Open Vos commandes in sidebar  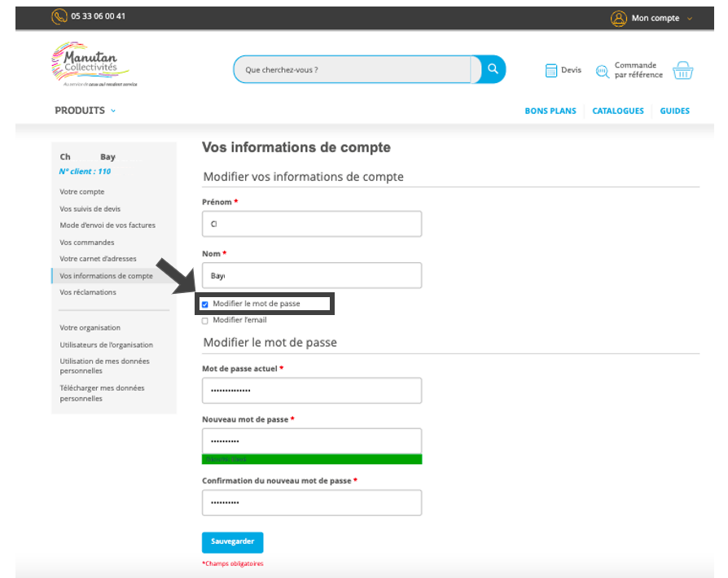coord(87,243)
